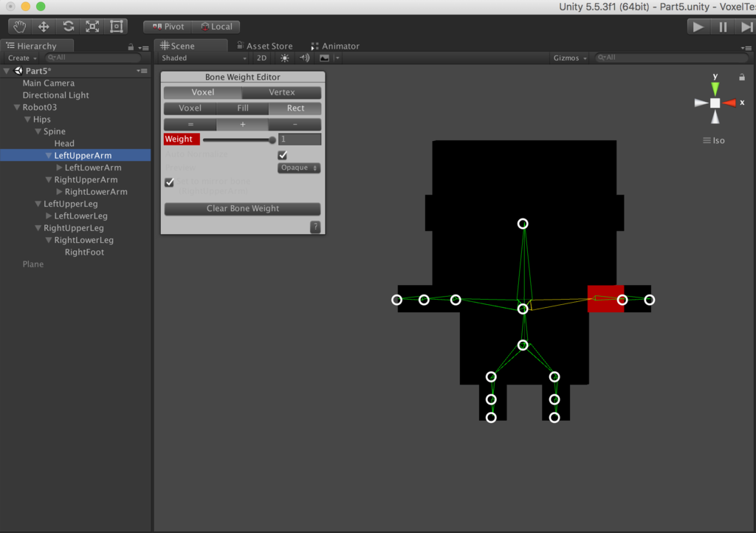
Task: Click the Pause button
Action: click(x=722, y=27)
